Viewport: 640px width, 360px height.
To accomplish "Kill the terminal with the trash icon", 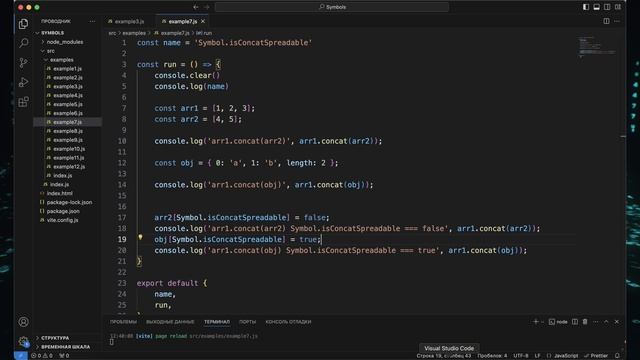I will 585,322.
